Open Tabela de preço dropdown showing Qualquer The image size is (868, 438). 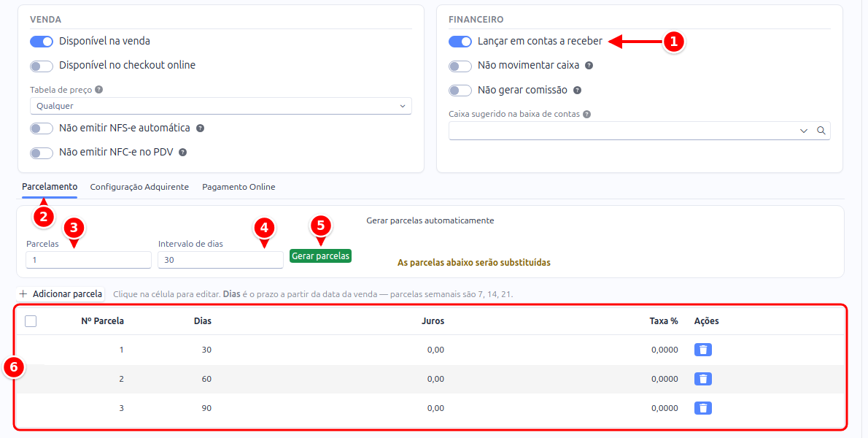pos(221,106)
